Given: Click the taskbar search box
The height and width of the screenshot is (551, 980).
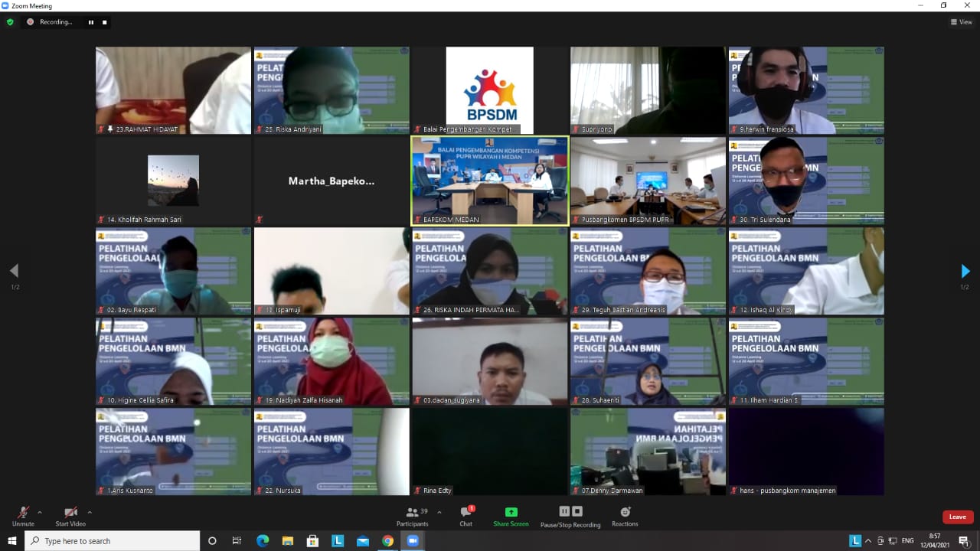Looking at the screenshot, I should [x=113, y=541].
